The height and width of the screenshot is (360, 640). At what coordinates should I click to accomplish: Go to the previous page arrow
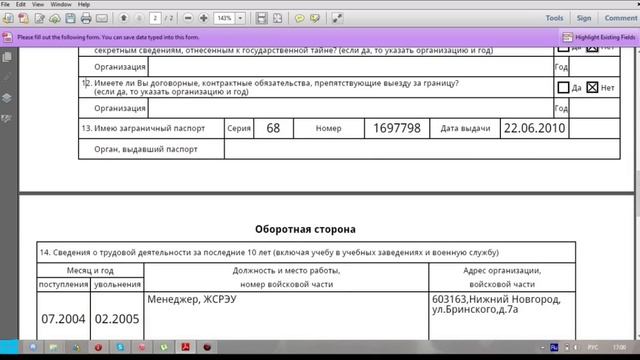point(124,18)
